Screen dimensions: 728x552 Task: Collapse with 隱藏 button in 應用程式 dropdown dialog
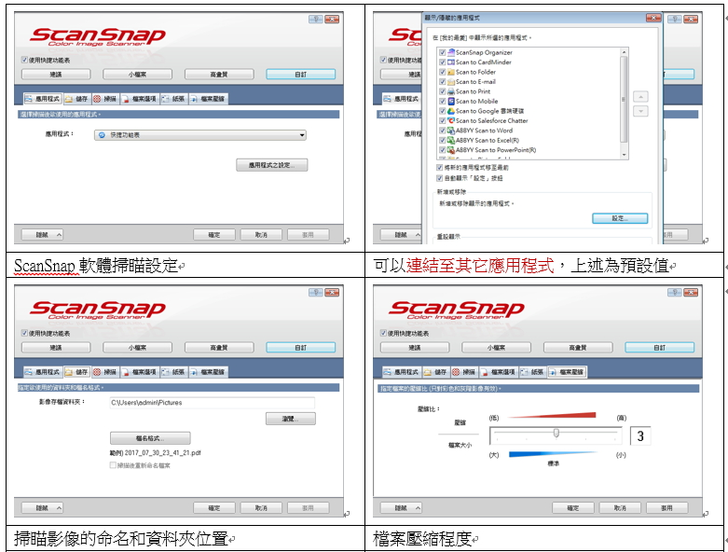[43, 235]
